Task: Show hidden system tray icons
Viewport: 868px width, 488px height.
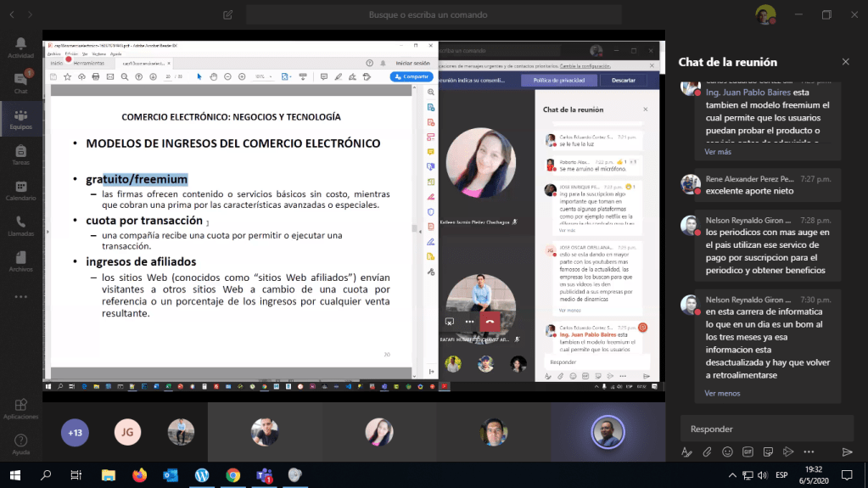Action: click(x=732, y=474)
